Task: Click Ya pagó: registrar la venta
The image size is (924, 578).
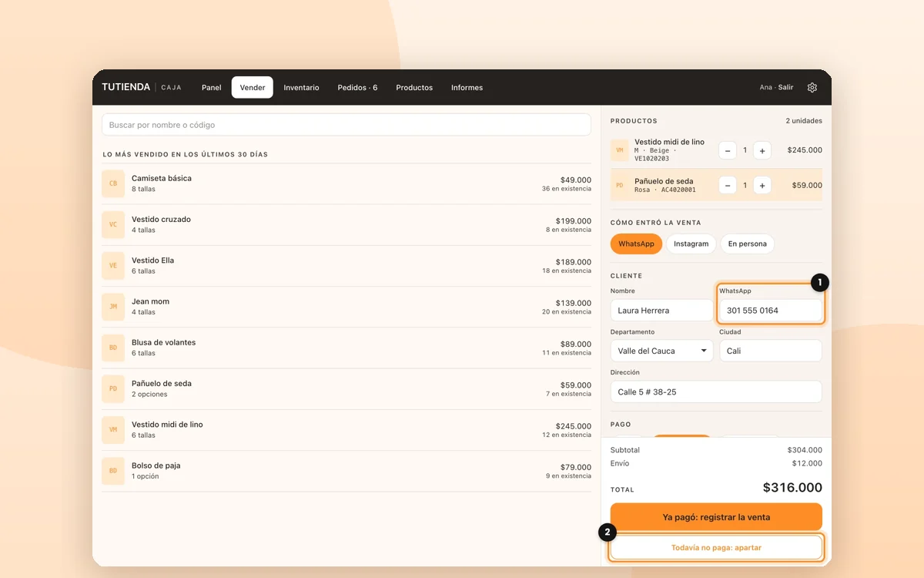Action: click(x=716, y=517)
